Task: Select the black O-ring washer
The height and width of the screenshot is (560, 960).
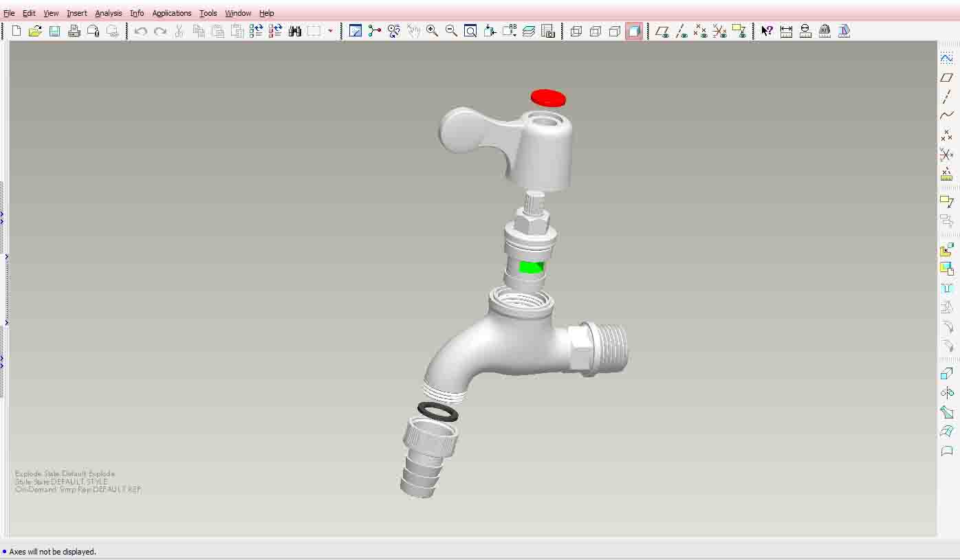Action: (438, 412)
